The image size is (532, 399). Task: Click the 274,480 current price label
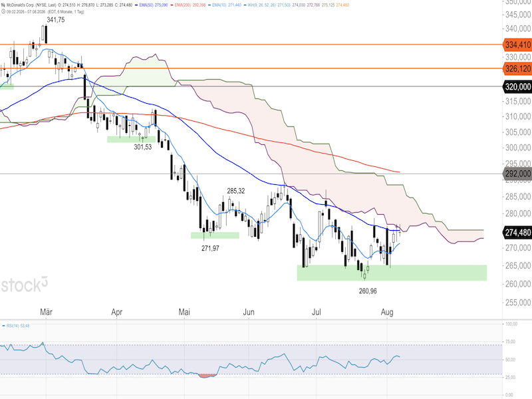pos(517,233)
